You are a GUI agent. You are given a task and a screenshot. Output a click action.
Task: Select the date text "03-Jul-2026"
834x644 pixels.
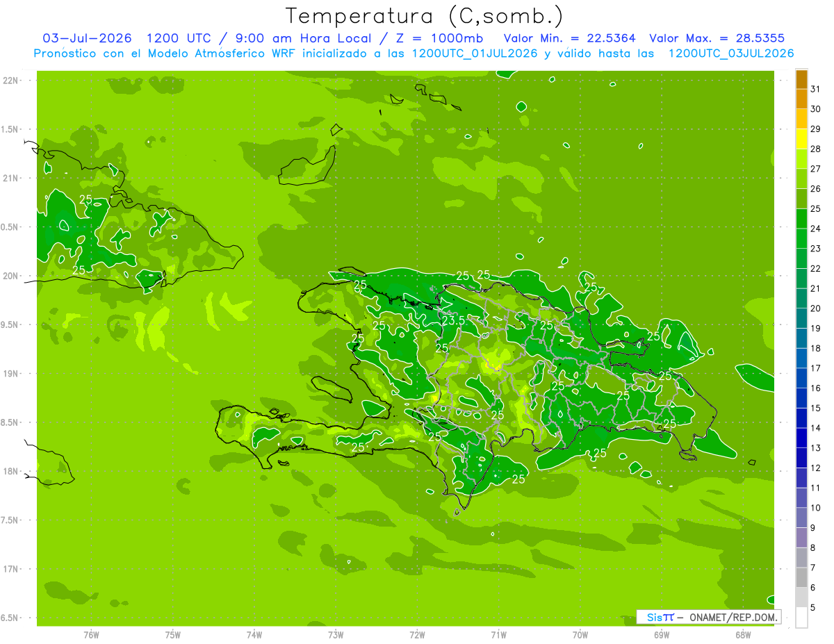[x=88, y=38]
